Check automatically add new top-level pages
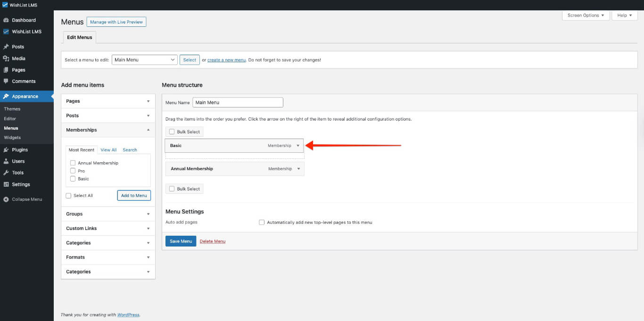The width and height of the screenshot is (644, 321). [262, 222]
